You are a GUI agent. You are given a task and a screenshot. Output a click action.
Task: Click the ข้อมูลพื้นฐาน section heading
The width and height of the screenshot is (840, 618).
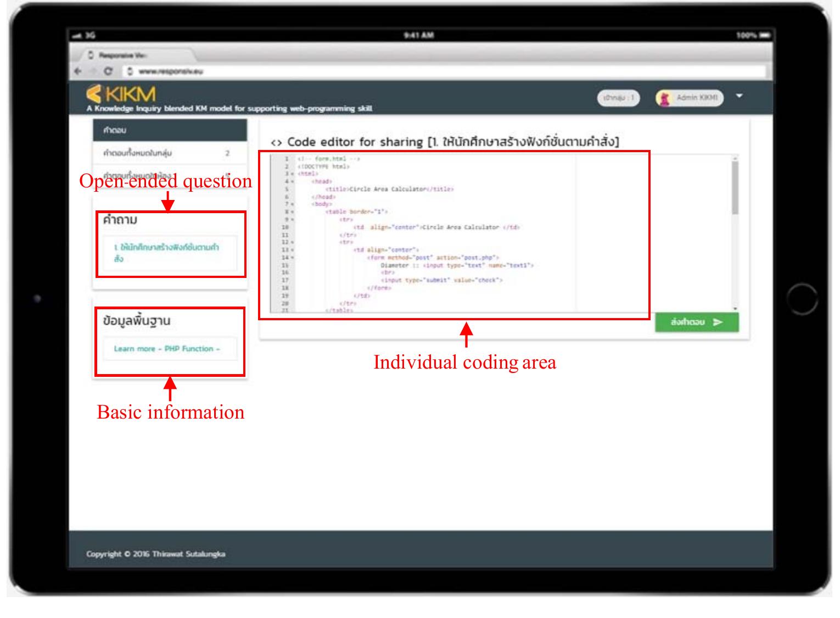pyautogui.click(x=137, y=321)
